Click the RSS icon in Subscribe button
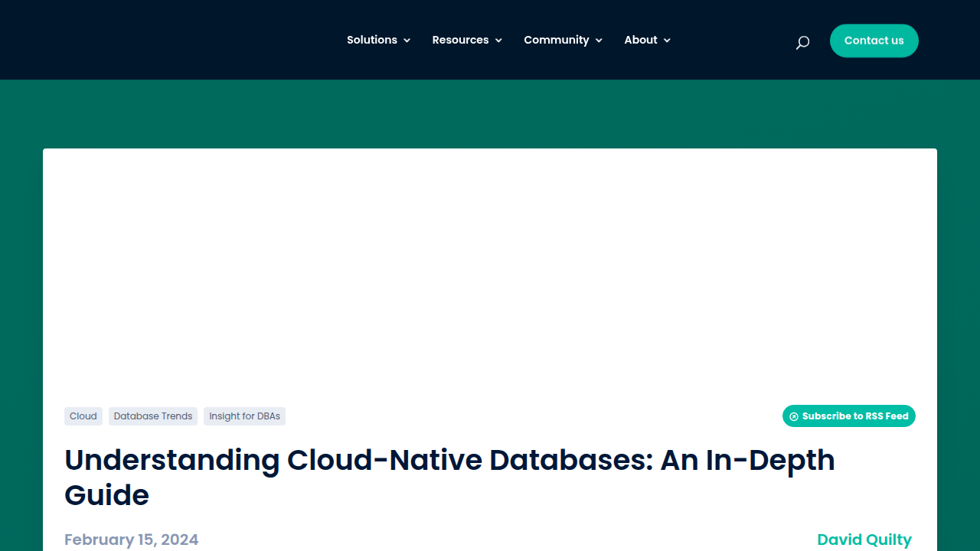This screenshot has height=551, width=980. point(794,416)
